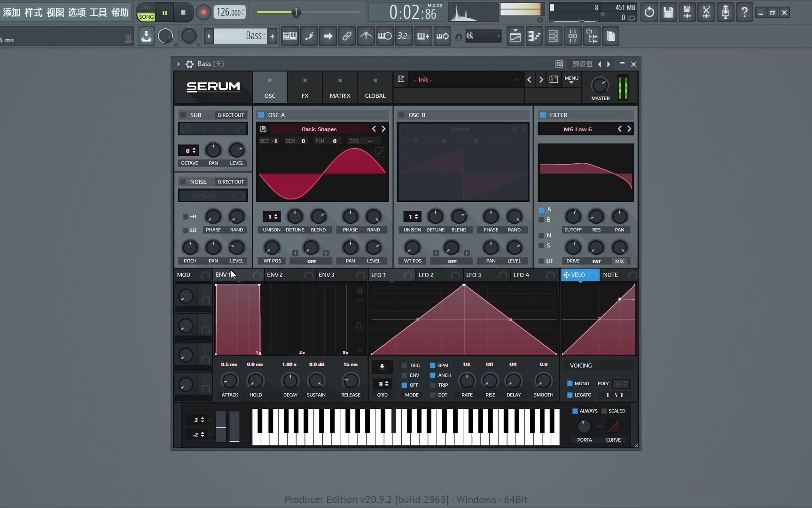Toggle the MONO voicing checkbox
Screen dimensions: 812x508
570,383
